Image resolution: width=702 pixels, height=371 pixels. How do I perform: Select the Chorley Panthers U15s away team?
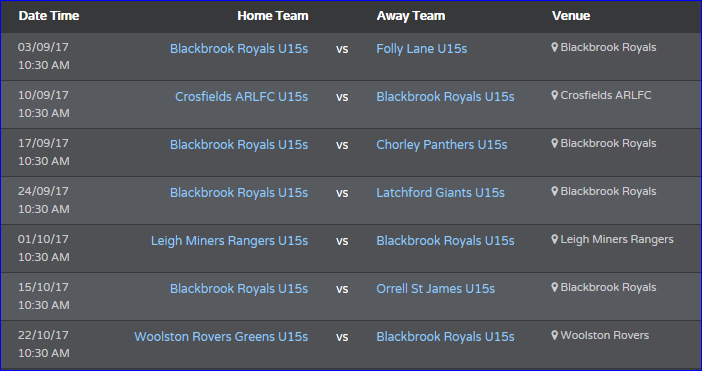coord(441,145)
